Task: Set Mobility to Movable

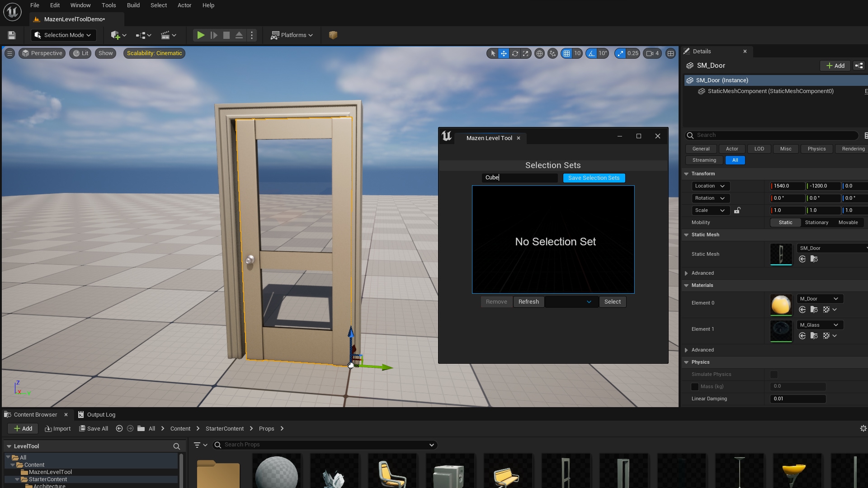Action: 848,222
